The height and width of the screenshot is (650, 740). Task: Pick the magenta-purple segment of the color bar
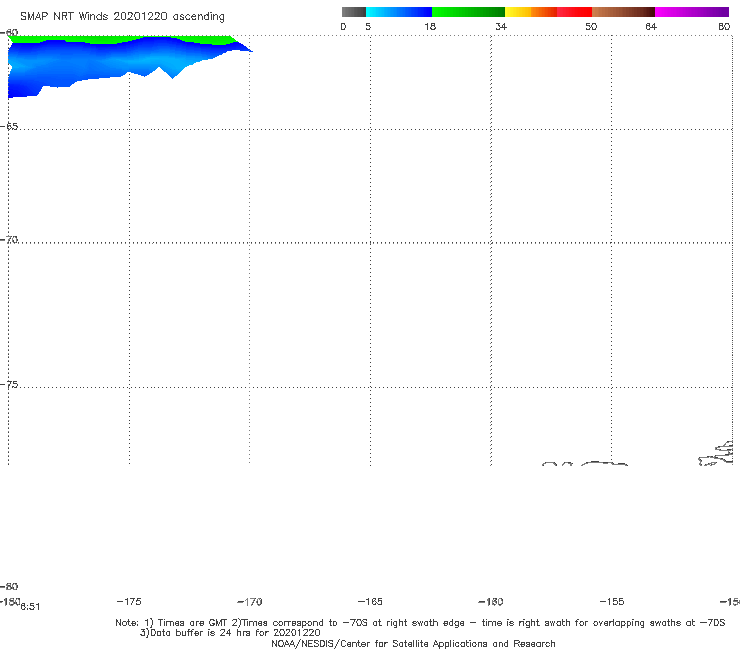pyautogui.click(x=692, y=12)
